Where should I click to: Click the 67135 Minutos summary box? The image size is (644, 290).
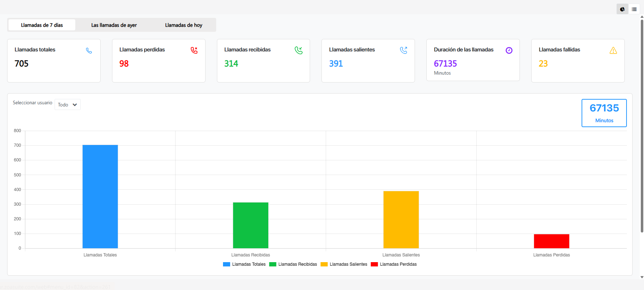(x=604, y=113)
